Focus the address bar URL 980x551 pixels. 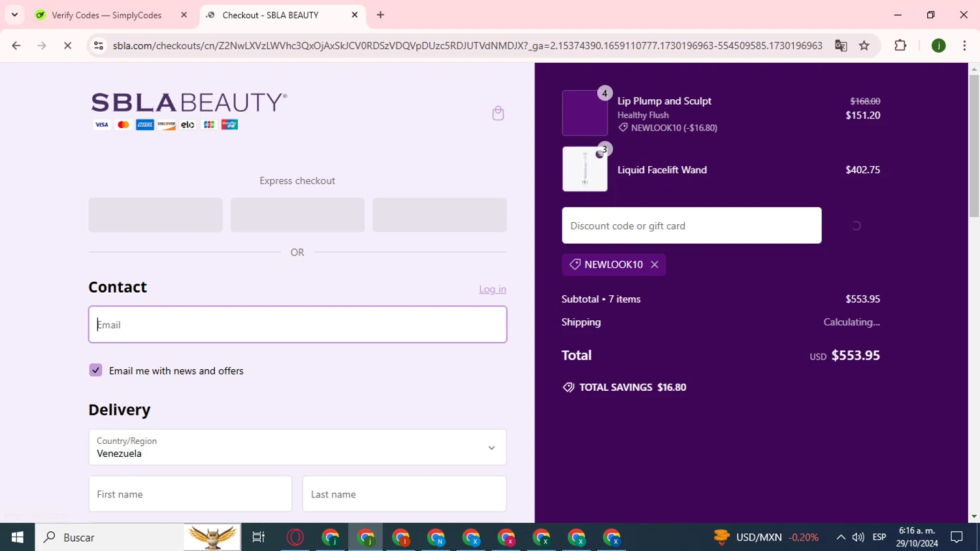pyautogui.click(x=467, y=45)
